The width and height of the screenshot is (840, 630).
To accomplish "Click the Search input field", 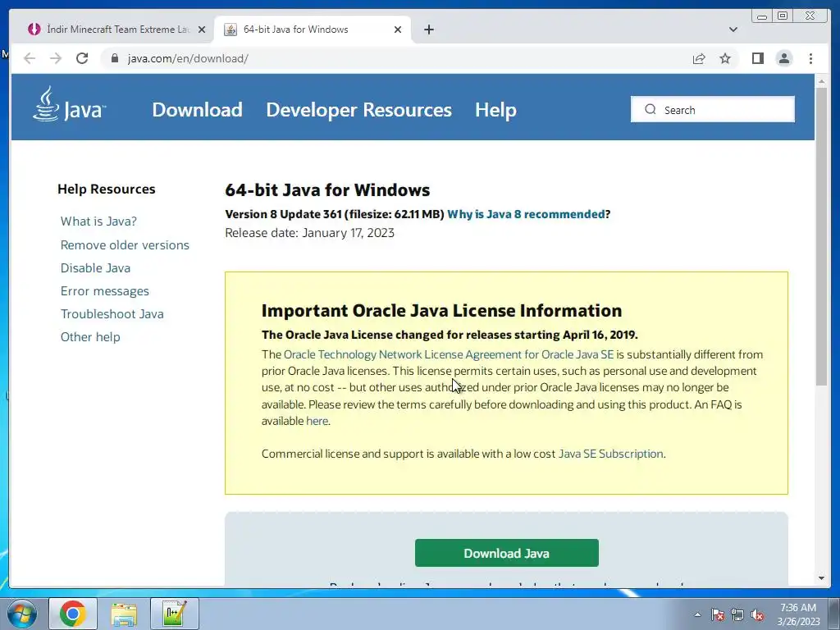I will 713,109.
